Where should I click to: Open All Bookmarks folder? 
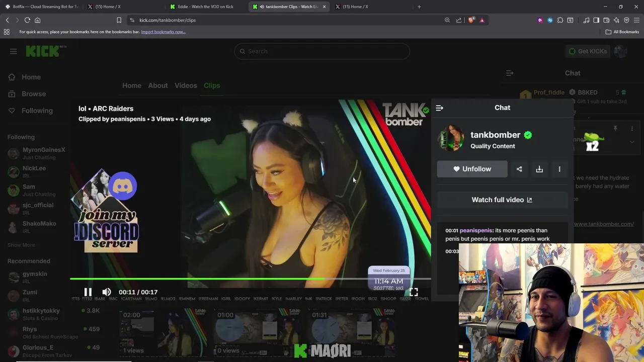click(x=622, y=32)
